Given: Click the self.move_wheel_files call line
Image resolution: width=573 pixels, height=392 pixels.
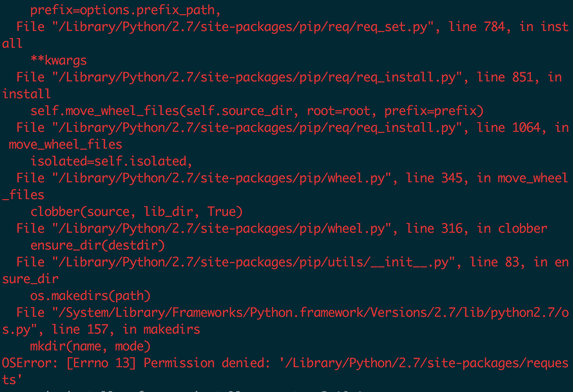Looking at the screenshot, I should click(x=257, y=111).
